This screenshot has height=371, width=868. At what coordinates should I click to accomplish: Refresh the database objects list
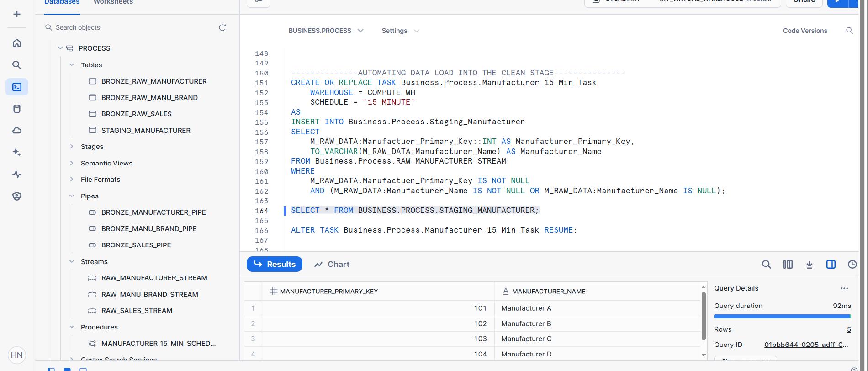(x=222, y=27)
